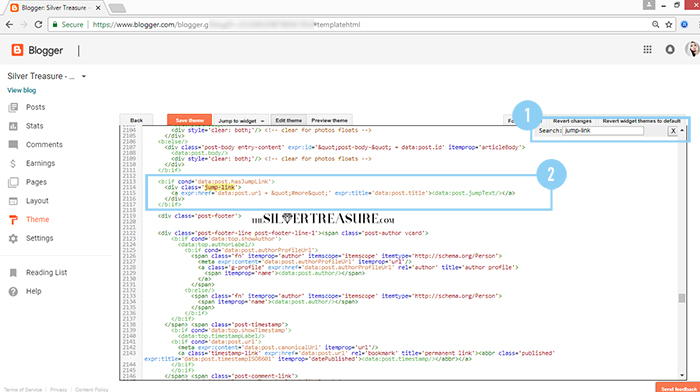The image size is (700, 392).
Task: Click the View blog link
Action: (21, 90)
